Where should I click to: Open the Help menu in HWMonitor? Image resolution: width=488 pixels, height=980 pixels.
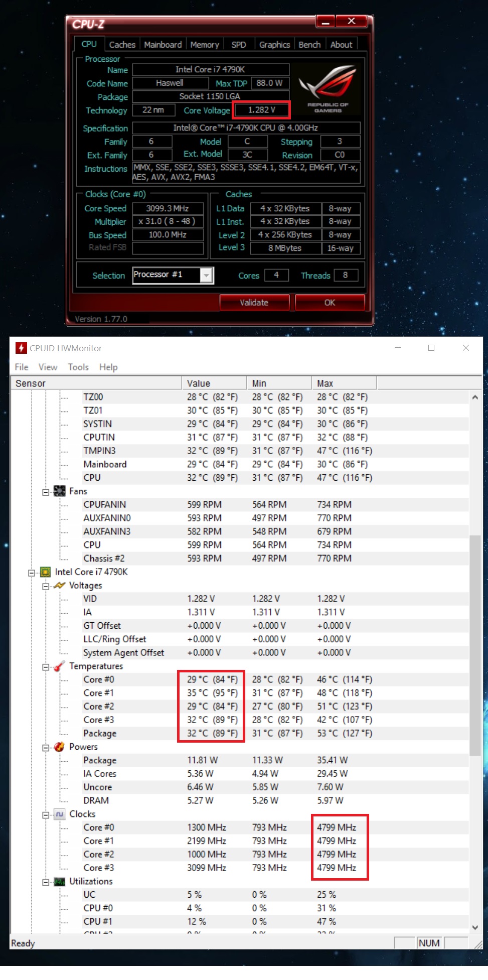[x=108, y=367]
